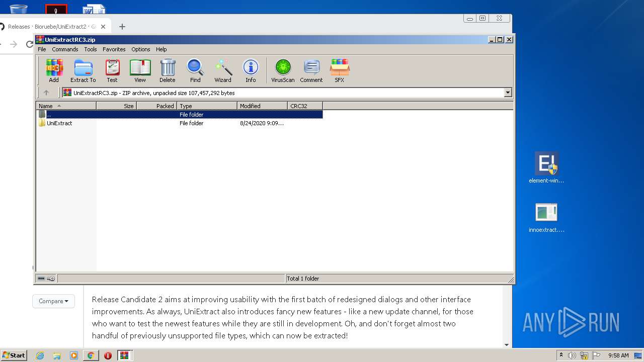Reload the browser page
Image resolution: width=644 pixels, height=362 pixels.
pos(30,44)
